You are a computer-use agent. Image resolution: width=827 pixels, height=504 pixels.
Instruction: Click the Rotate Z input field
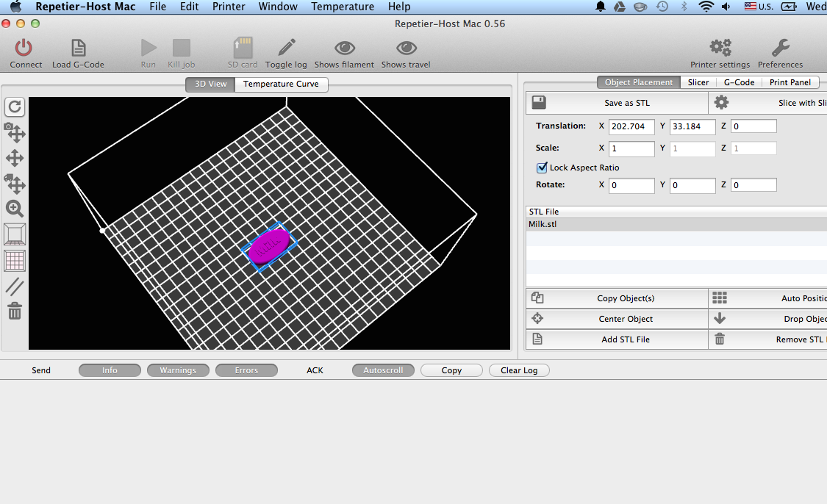[753, 185]
